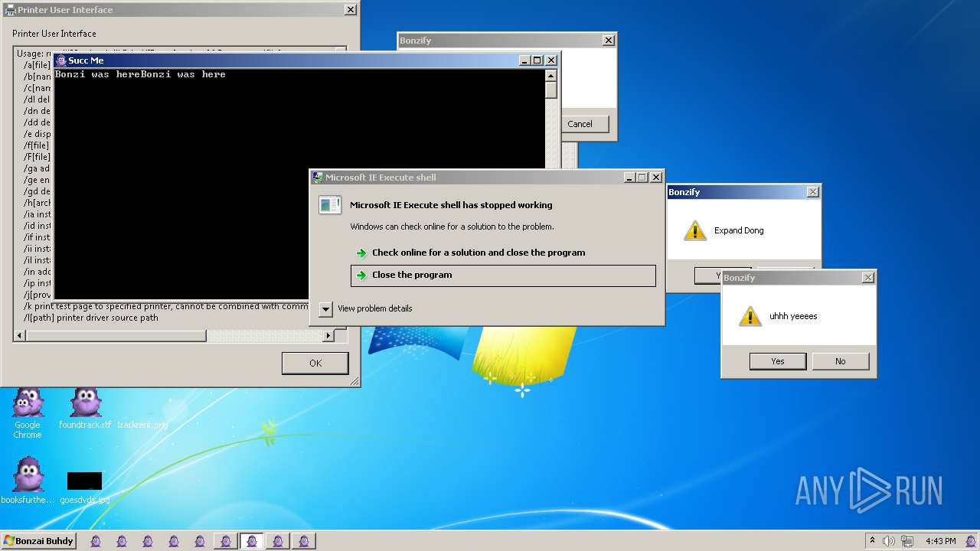
Task: Close the Printer User Interface window
Action: 350,10
